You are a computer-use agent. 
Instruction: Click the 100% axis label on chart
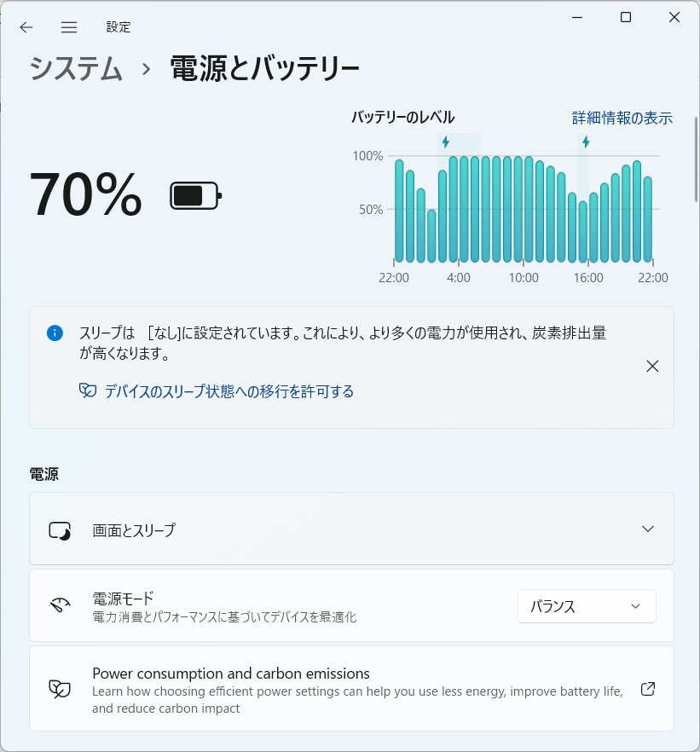point(367,156)
